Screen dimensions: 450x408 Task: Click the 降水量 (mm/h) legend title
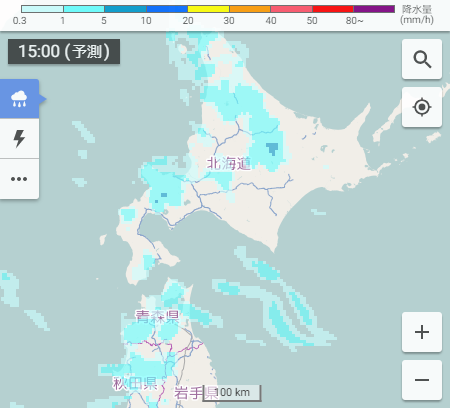(x=417, y=15)
